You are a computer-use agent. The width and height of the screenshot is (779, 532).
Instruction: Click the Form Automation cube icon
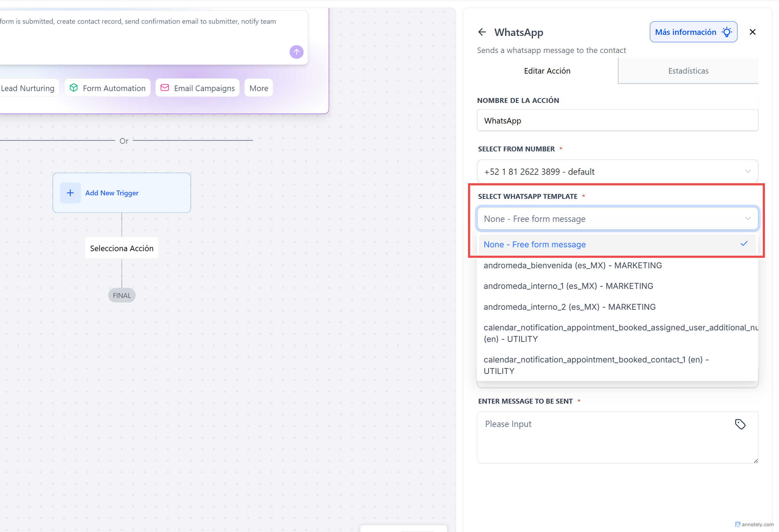[74, 88]
